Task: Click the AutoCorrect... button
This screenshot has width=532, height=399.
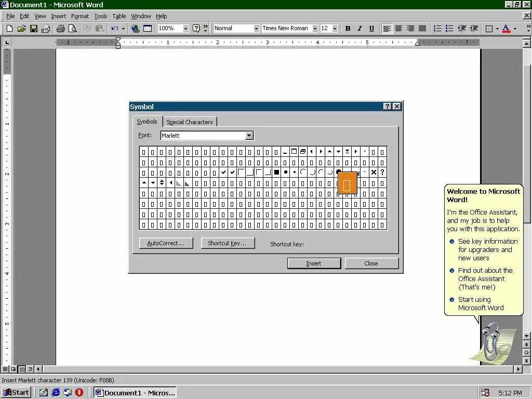Action: (x=166, y=243)
